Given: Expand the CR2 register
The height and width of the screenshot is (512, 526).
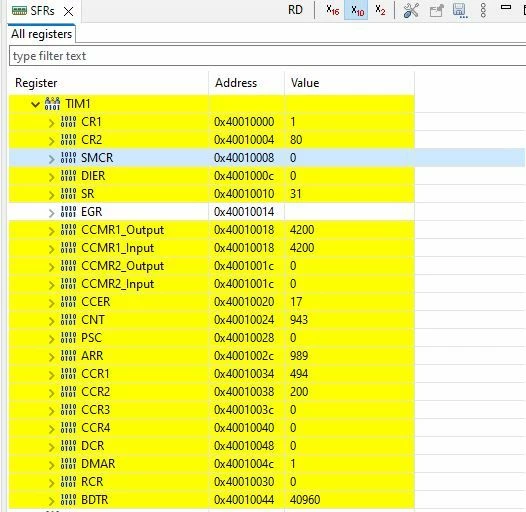Looking at the screenshot, I should click(x=51, y=141).
